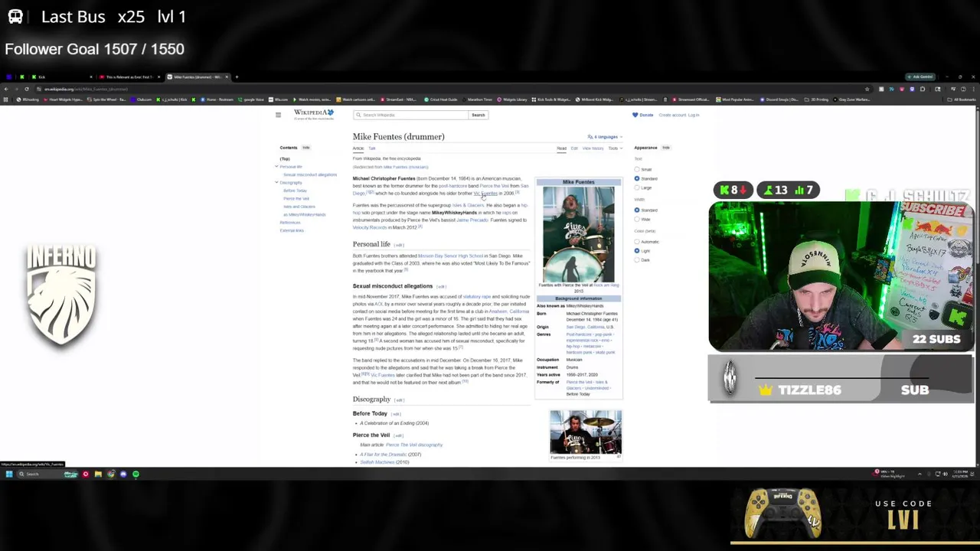Open the Wikipedia main menu hamburger icon
The width and height of the screenshot is (980, 551).
278,115
